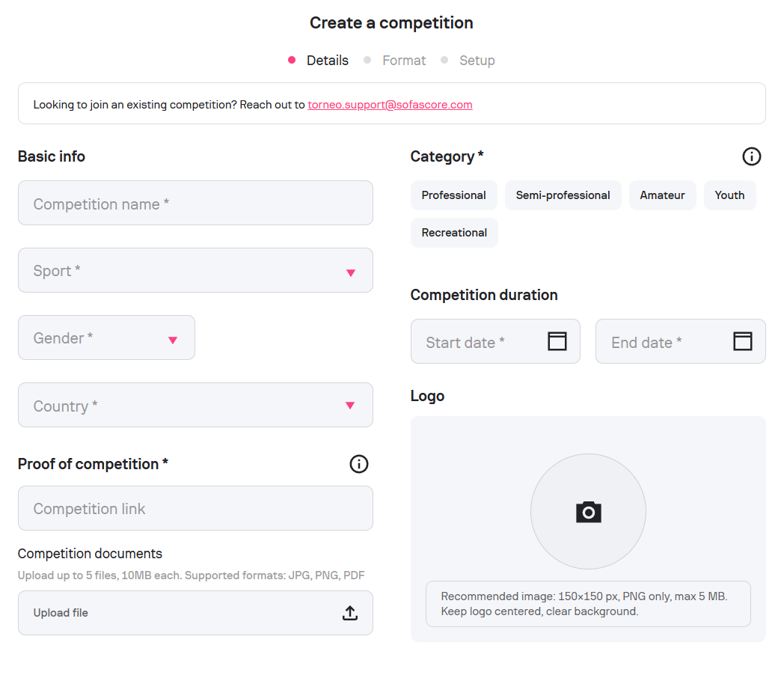The width and height of the screenshot is (784, 675).
Task: Pick the Recreational category chip
Action: pyautogui.click(x=454, y=233)
